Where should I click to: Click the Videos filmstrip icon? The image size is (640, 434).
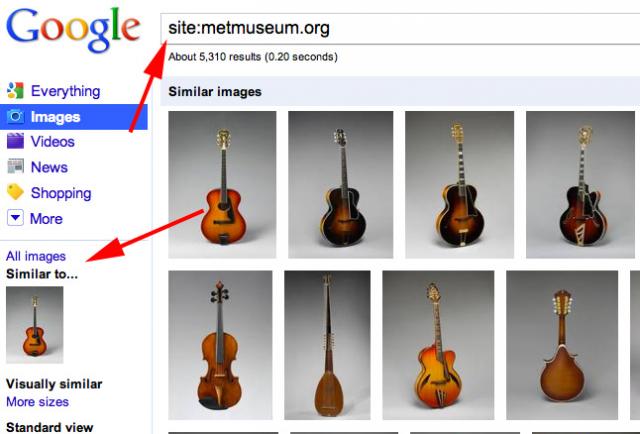click(x=15, y=142)
